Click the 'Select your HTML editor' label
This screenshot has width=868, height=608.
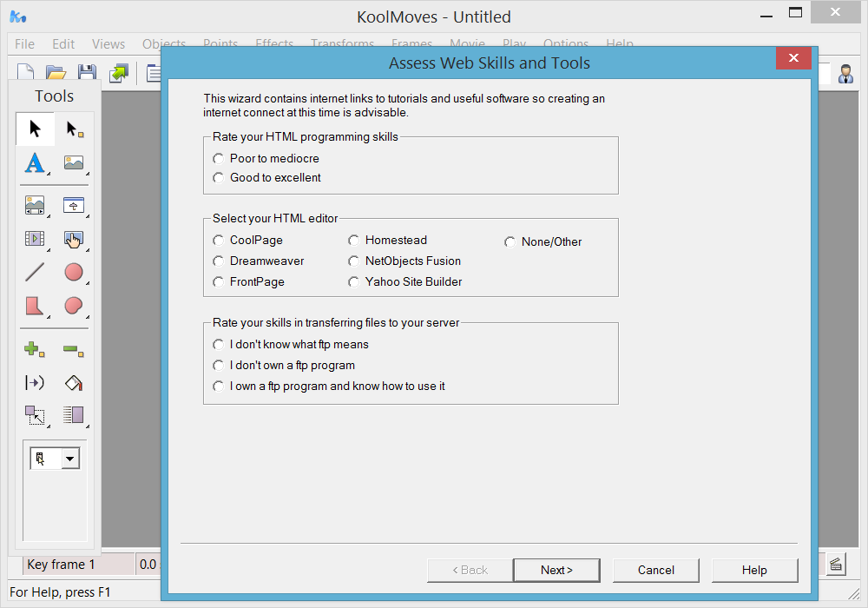point(275,218)
